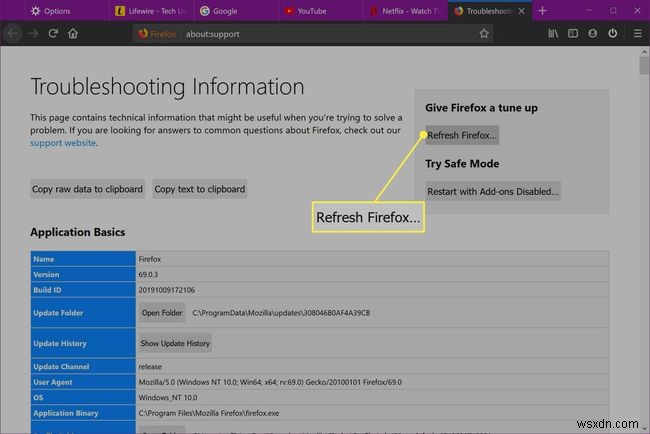The width and height of the screenshot is (650, 434).
Task: Click Copy text to clipboard
Action: (x=200, y=189)
